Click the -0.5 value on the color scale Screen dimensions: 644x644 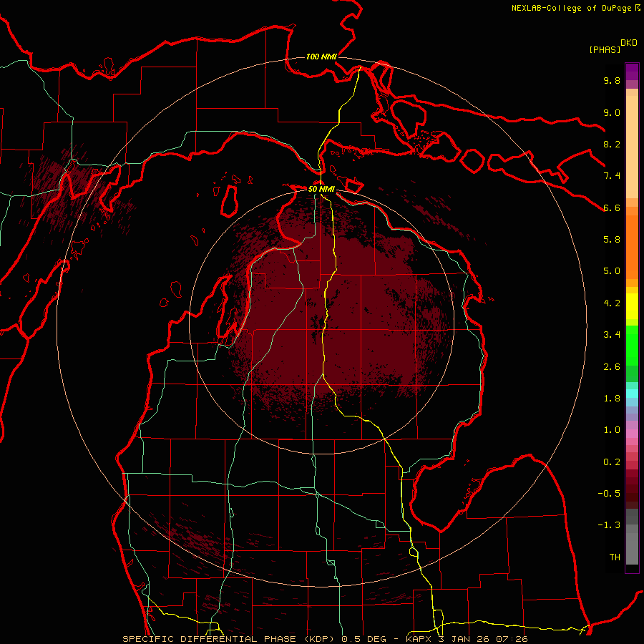point(609,494)
